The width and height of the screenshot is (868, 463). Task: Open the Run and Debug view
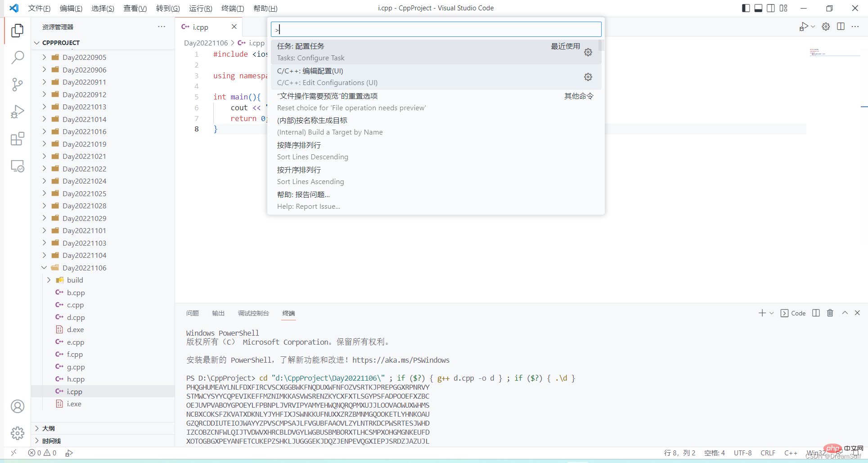[17, 112]
